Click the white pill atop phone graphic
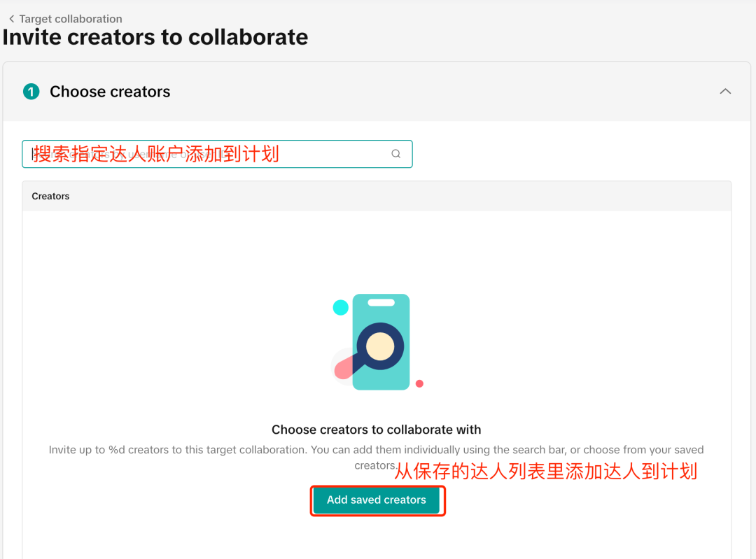 pos(381,303)
